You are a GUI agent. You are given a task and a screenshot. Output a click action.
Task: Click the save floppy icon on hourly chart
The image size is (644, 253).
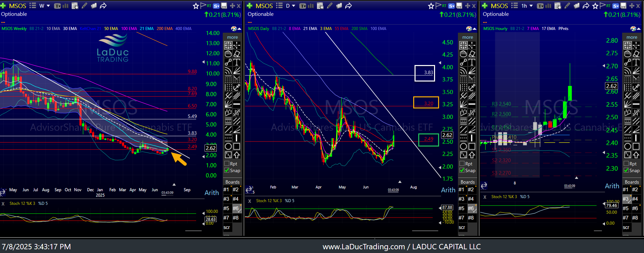coord(623,6)
